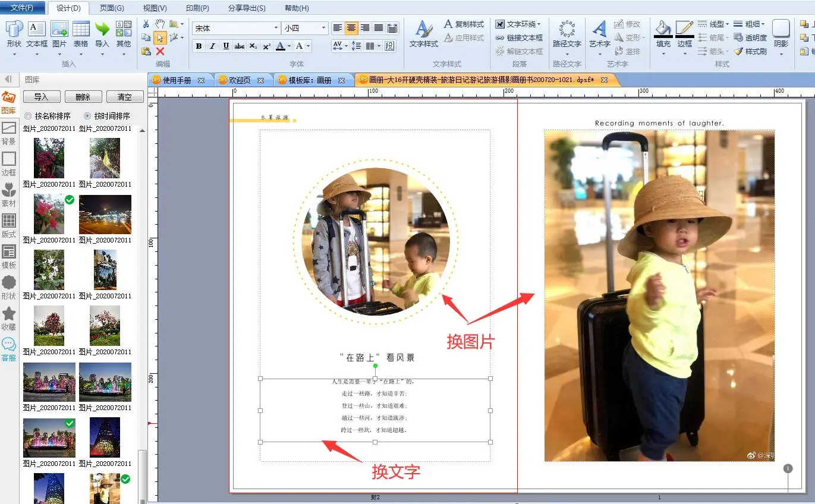The width and height of the screenshot is (815, 504).
Task: Open the 页面(G) ribbon tab
Action: pyautogui.click(x=112, y=8)
